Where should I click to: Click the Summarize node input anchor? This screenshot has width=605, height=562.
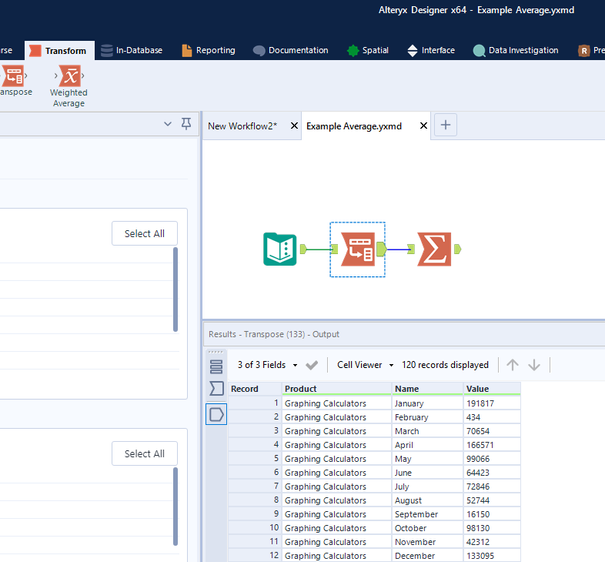pyautogui.click(x=411, y=249)
